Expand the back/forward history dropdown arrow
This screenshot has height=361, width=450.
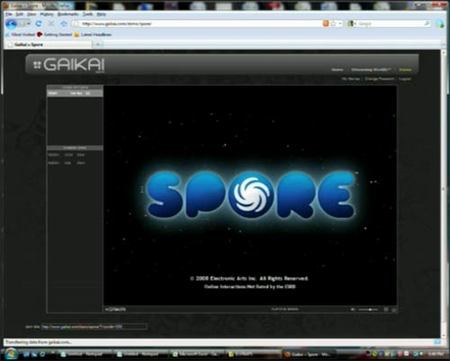click(29, 24)
